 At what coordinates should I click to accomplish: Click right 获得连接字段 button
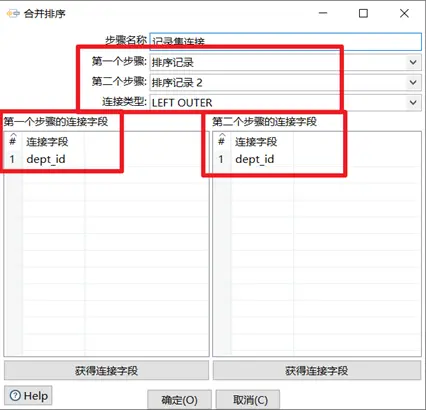point(317,370)
